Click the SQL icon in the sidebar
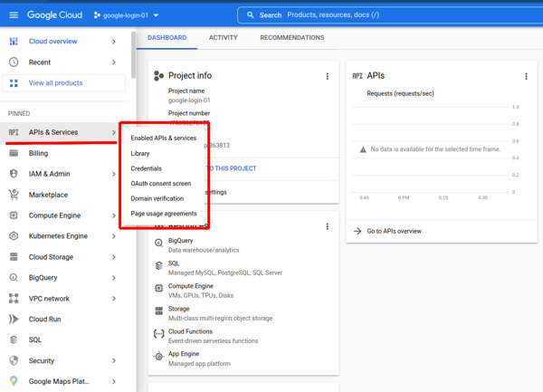The width and height of the screenshot is (543, 392). pyautogui.click(x=14, y=339)
